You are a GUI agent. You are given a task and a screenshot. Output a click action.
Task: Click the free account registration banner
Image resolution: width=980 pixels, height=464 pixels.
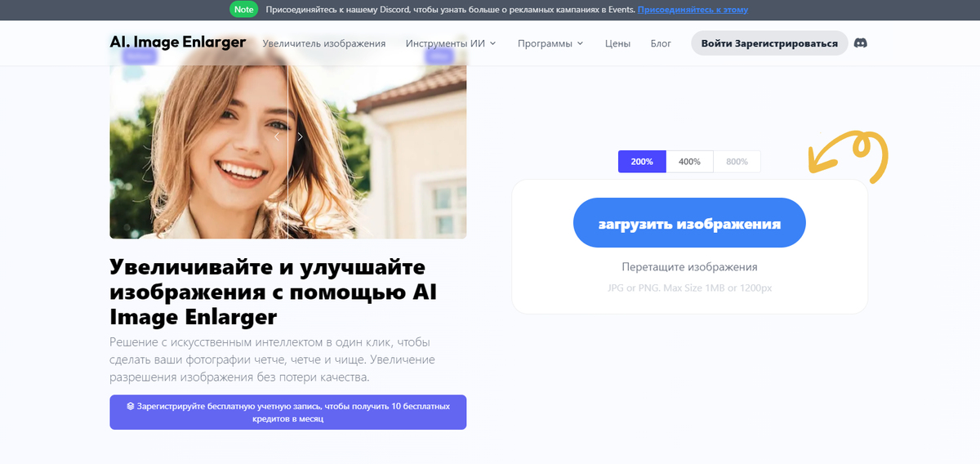288,412
